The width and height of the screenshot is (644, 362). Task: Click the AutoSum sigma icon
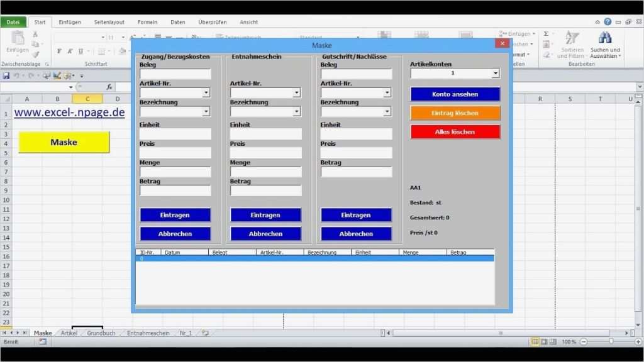point(547,33)
